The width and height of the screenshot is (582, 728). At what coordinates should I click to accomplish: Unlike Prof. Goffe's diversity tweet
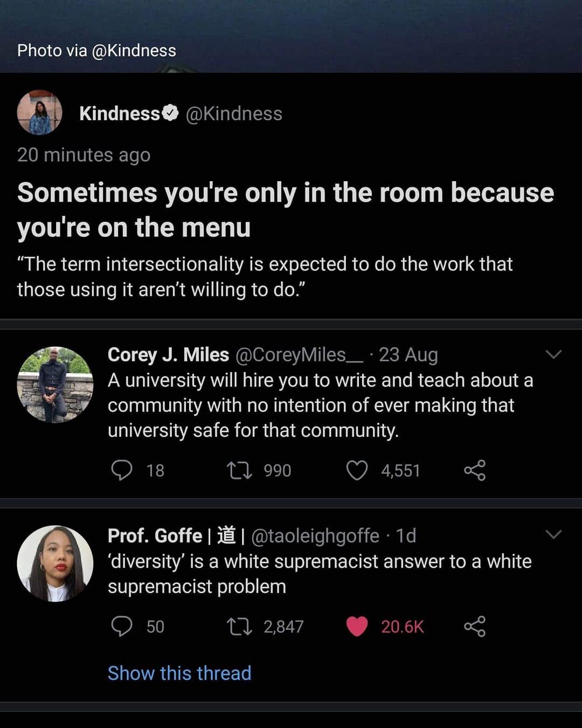tap(357, 627)
